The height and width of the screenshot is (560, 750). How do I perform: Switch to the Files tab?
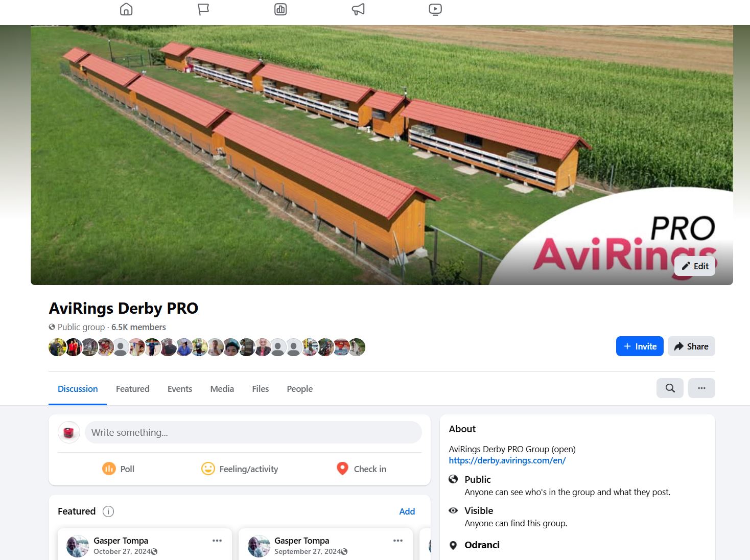click(261, 389)
